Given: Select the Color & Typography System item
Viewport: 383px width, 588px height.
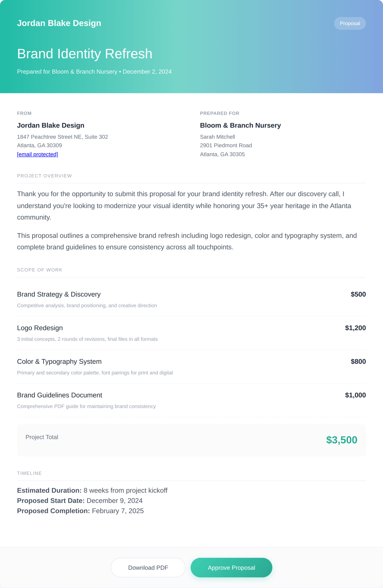Looking at the screenshot, I should pos(59,362).
